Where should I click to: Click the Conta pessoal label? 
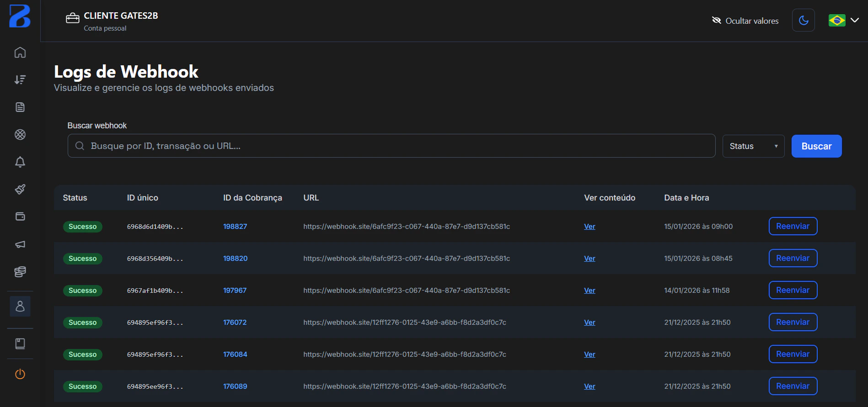(105, 28)
